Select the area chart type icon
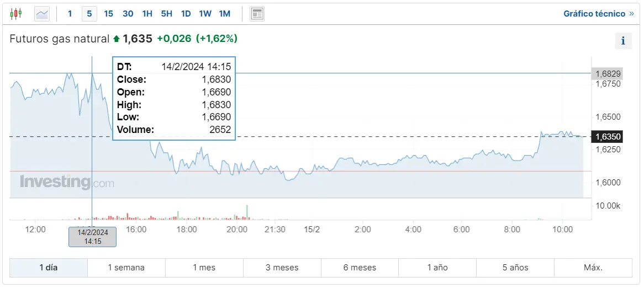The image size is (644, 288). (42, 14)
